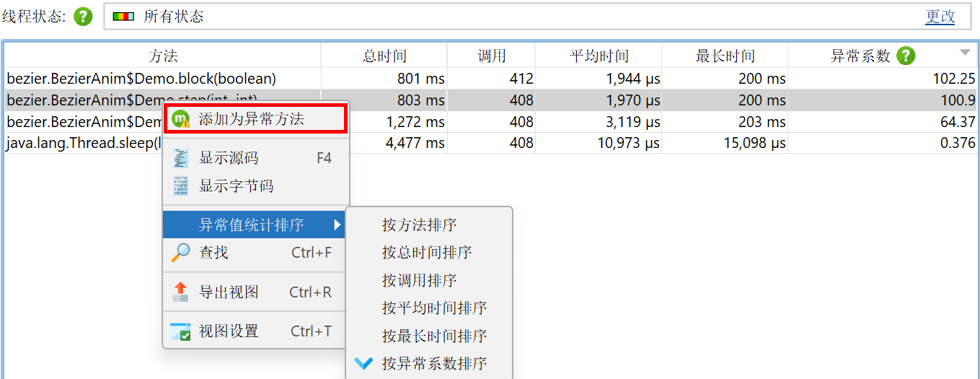Sort by 调用 column header

click(x=492, y=56)
